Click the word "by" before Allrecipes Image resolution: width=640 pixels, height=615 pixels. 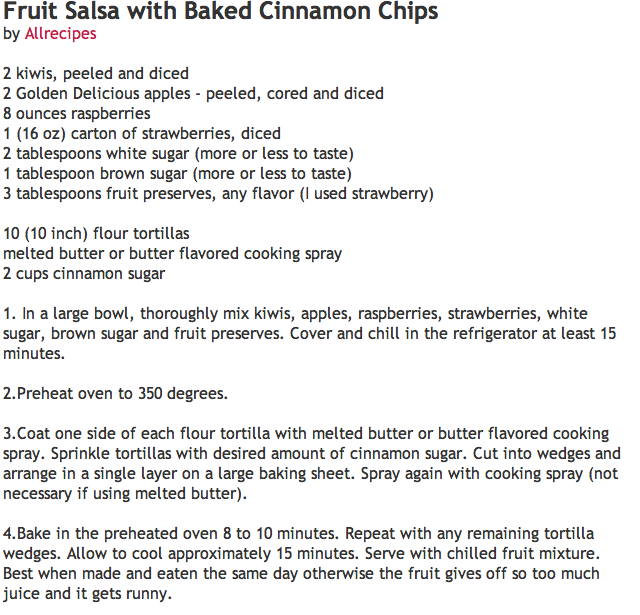(11, 34)
